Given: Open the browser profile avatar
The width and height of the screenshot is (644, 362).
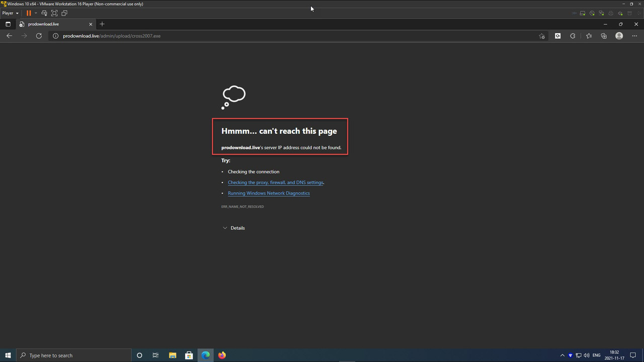Looking at the screenshot, I should click(x=619, y=36).
